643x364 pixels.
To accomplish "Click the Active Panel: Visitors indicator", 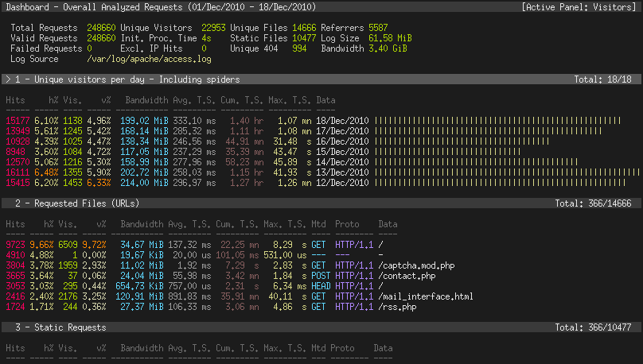I will point(579,7).
